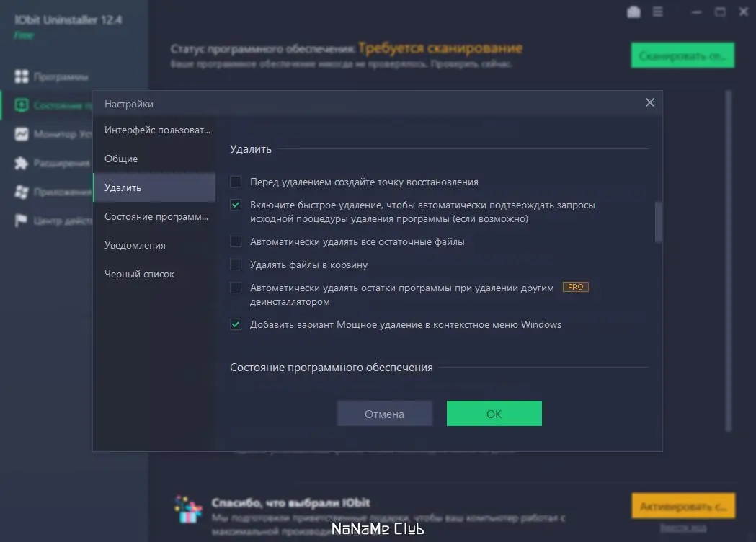Viewport: 756px width, 542px height.
Task: Enable automatic removal of all residual files
Action: pos(236,241)
